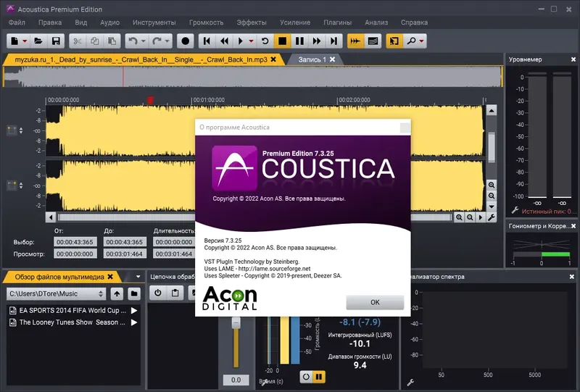Click the output volume fader handle

click(x=236, y=323)
